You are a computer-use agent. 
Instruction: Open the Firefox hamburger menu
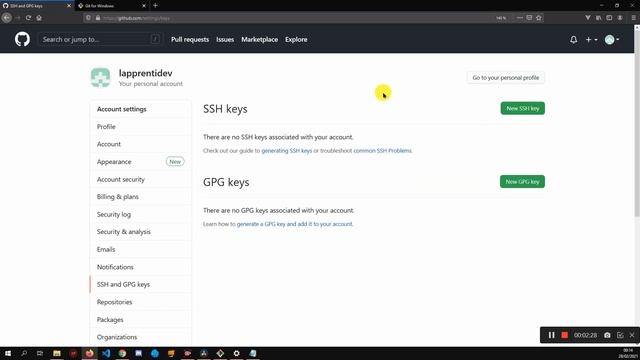633,18
